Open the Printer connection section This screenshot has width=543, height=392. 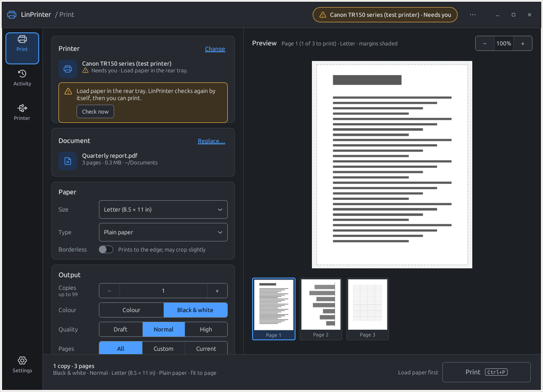pos(22,113)
